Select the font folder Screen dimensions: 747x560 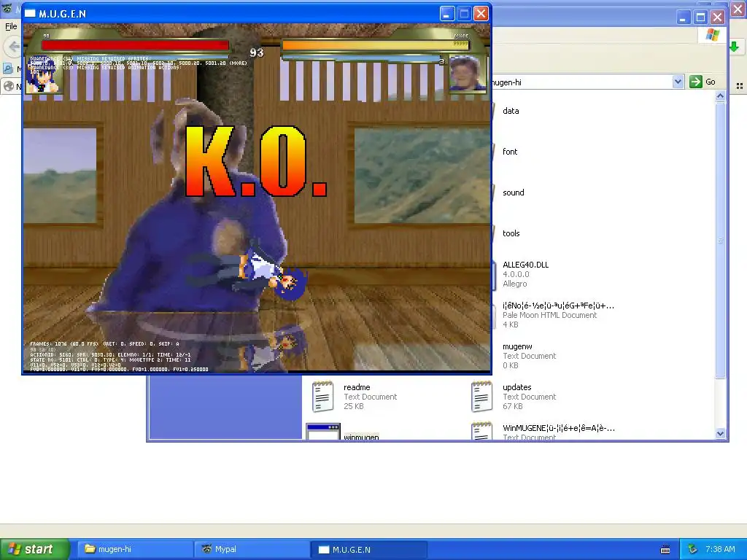pos(510,152)
